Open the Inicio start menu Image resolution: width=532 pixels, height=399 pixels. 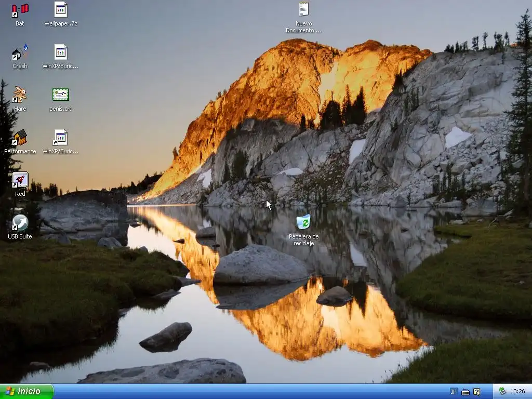[26, 392]
